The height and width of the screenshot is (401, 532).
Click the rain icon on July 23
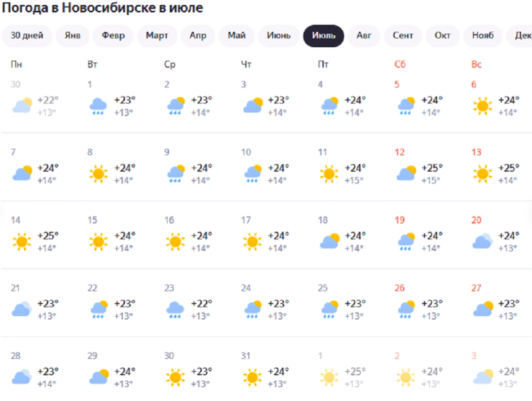175,310
